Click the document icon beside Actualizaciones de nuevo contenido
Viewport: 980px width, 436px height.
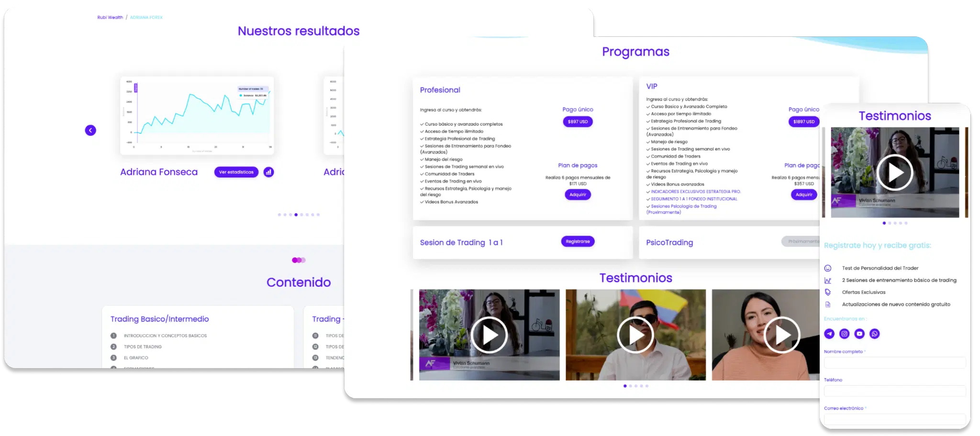point(828,304)
